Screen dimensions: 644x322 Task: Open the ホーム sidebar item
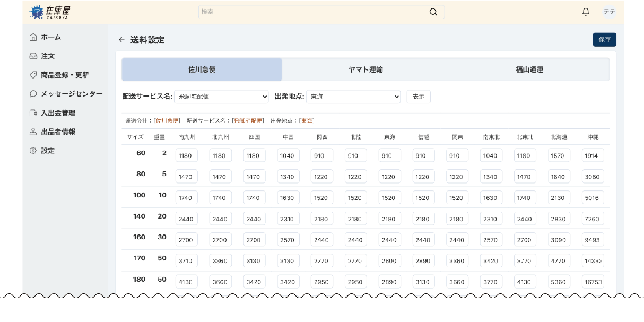(x=51, y=37)
